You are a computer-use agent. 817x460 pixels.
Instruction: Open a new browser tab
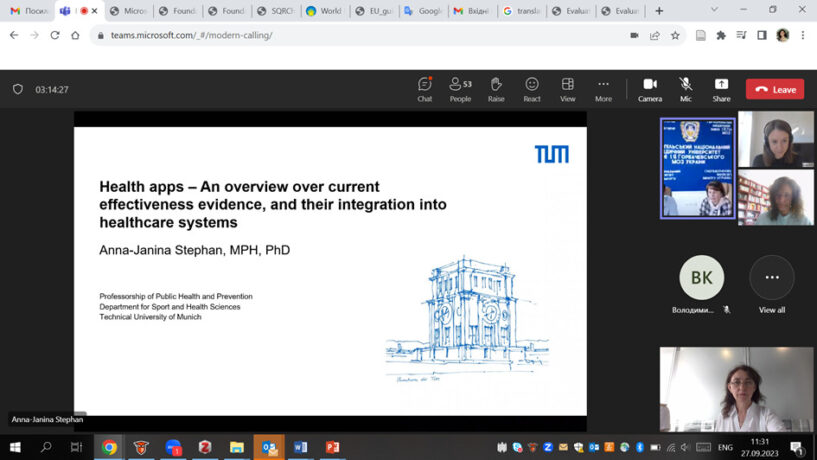[658, 11]
